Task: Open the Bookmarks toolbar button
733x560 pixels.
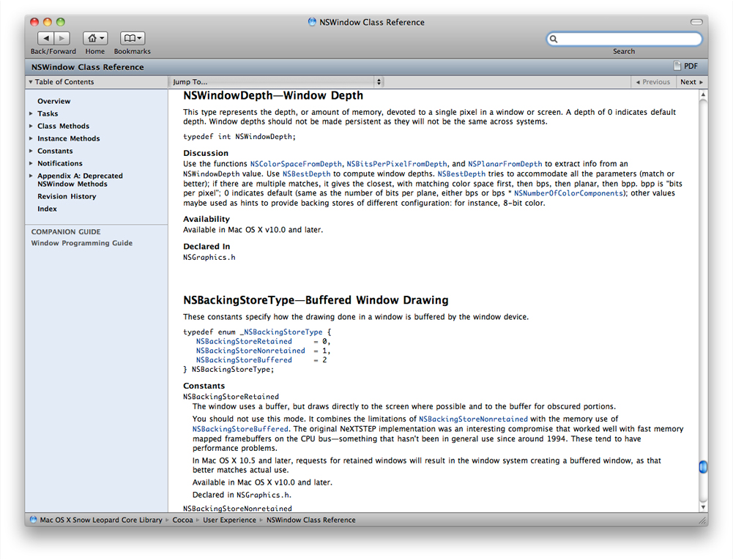Action: (133, 38)
